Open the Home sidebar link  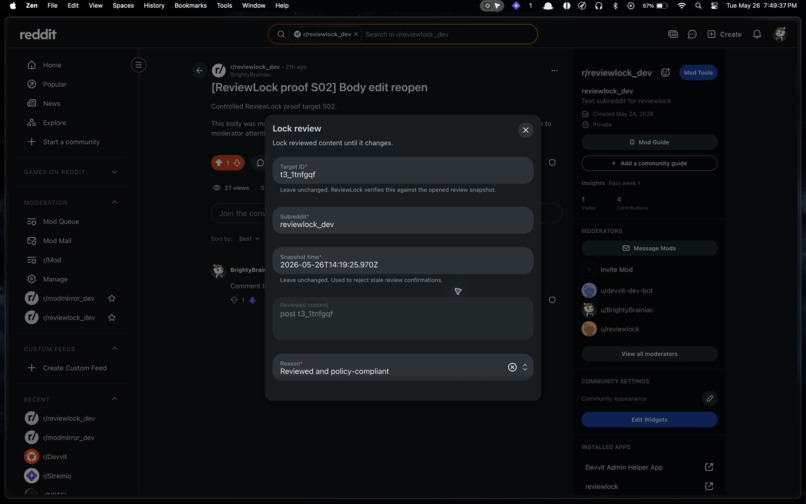click(52, 65)
